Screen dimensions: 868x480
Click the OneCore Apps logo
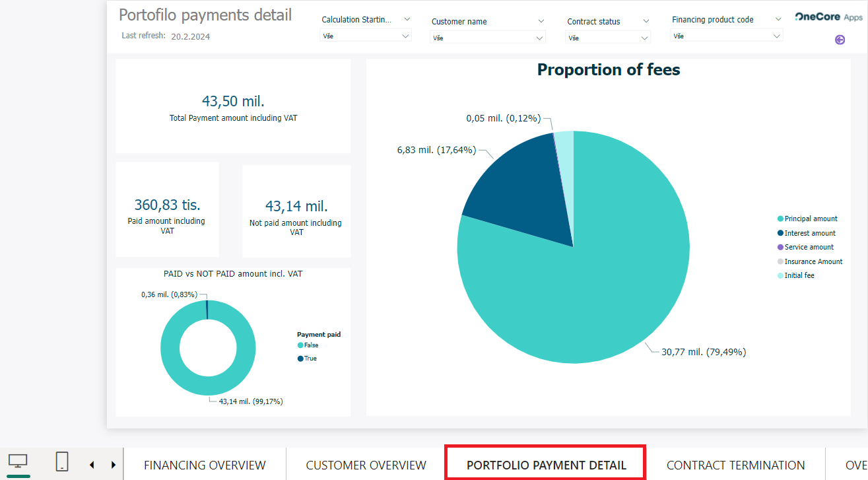(x=828, y=18)
